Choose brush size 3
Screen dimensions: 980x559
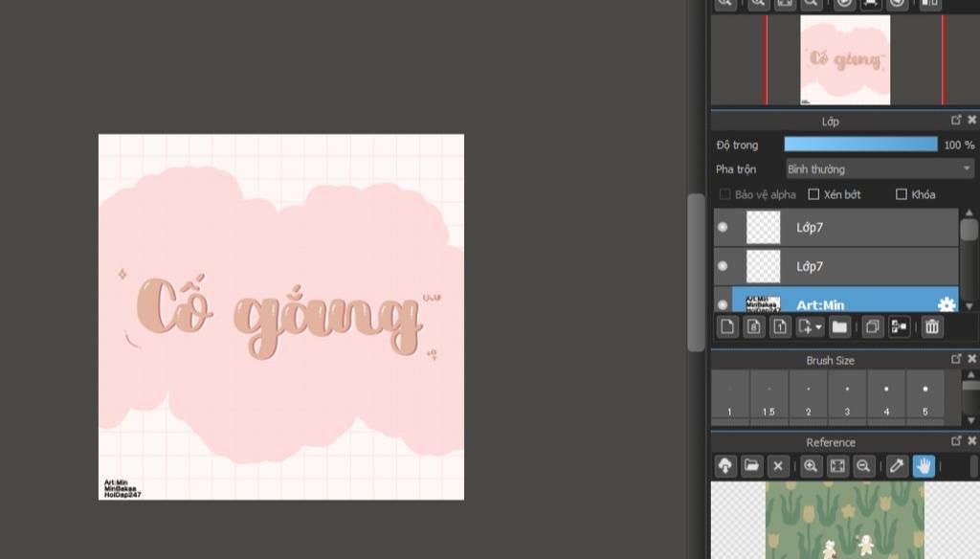click(847, 396)
